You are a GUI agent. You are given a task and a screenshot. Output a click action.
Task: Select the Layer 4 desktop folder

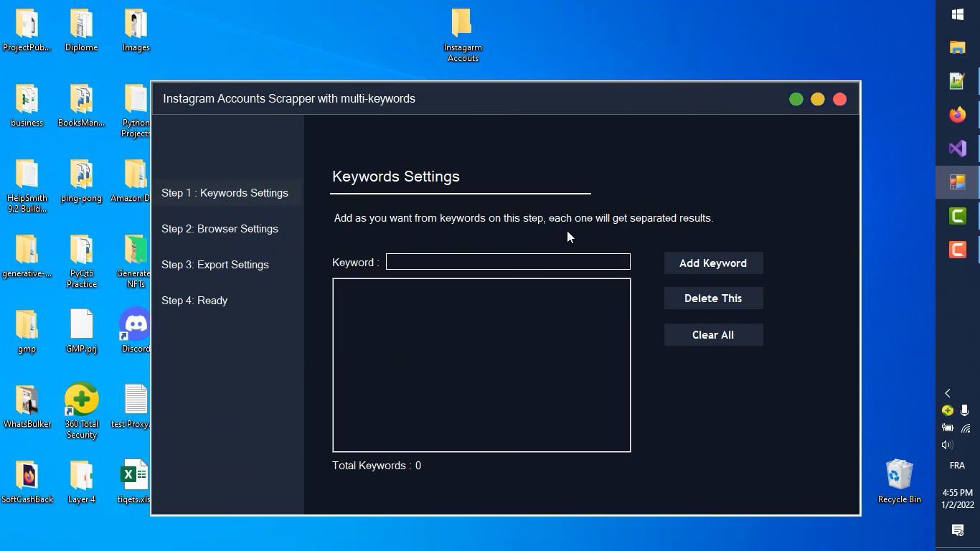click(x=81, y=482)
